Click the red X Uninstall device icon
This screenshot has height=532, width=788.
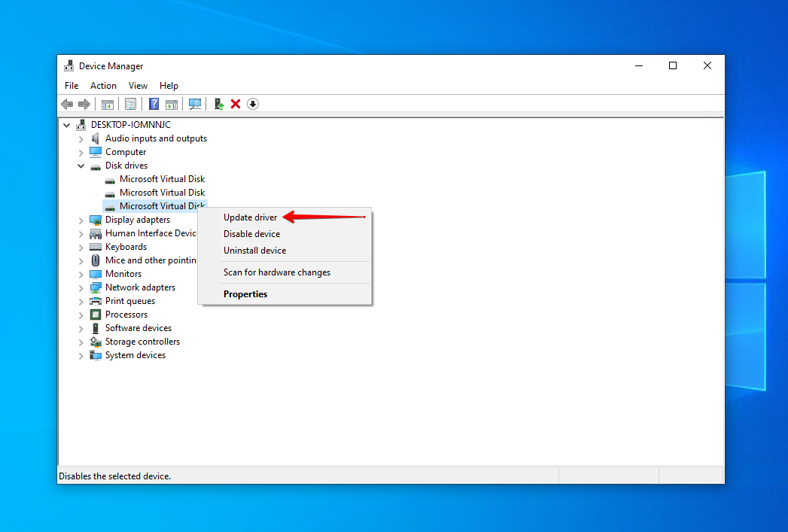(x=235, y=104)
